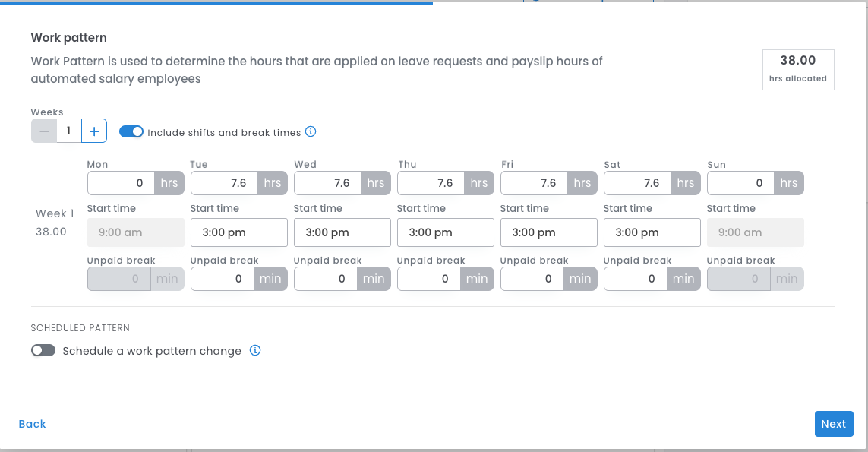868x452 pixels.
Task: Open Thursday start time field
Action: (x=445, y=232)
